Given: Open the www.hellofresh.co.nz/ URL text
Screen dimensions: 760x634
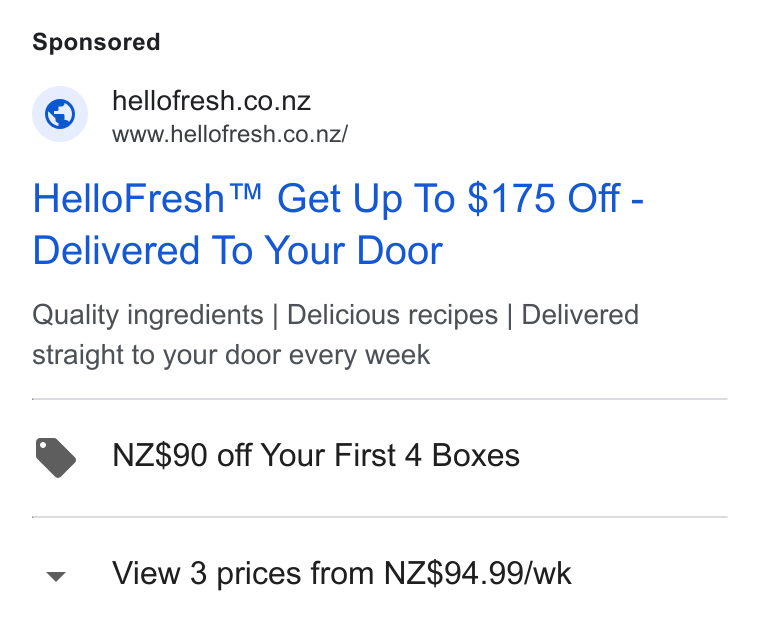Looking at the screenshot, I should click(230, 134).
